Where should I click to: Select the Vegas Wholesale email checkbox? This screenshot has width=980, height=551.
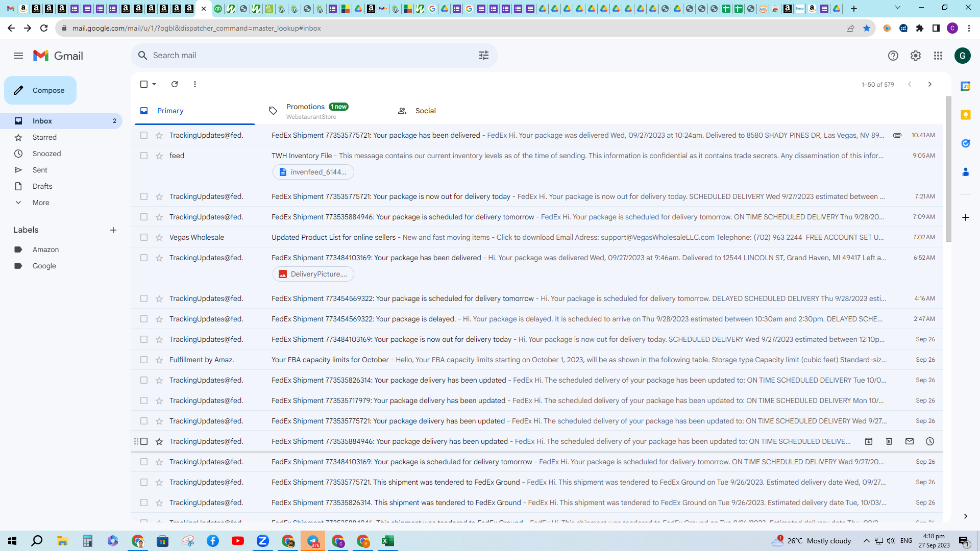(x=144, y=237)
